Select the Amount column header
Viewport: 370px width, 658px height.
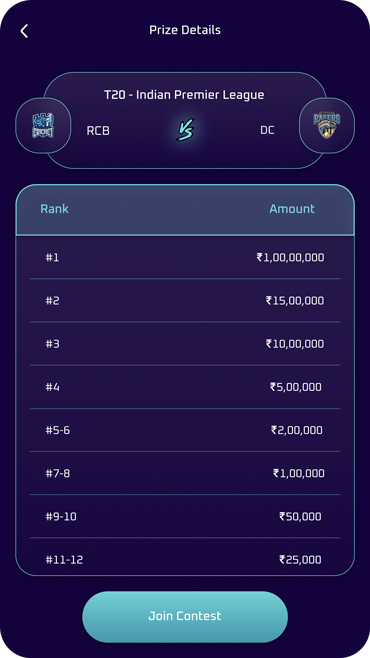click(x=292, y=209)
